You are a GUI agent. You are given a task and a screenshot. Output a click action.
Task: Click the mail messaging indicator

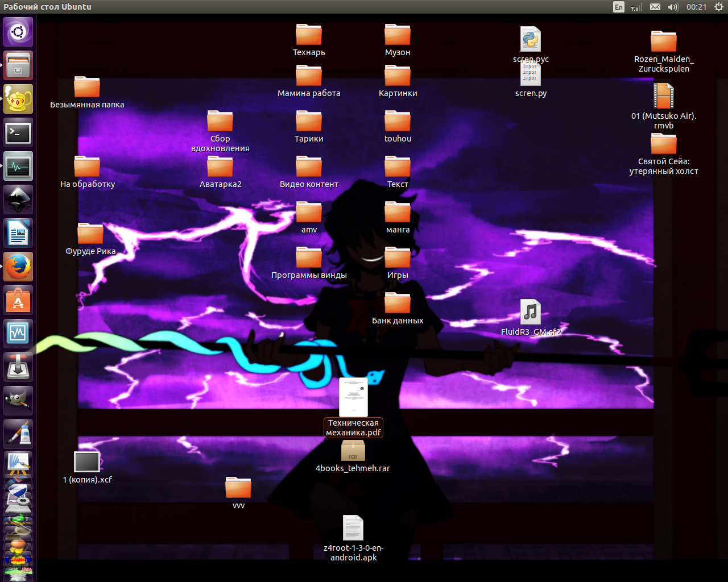[655, 7]
